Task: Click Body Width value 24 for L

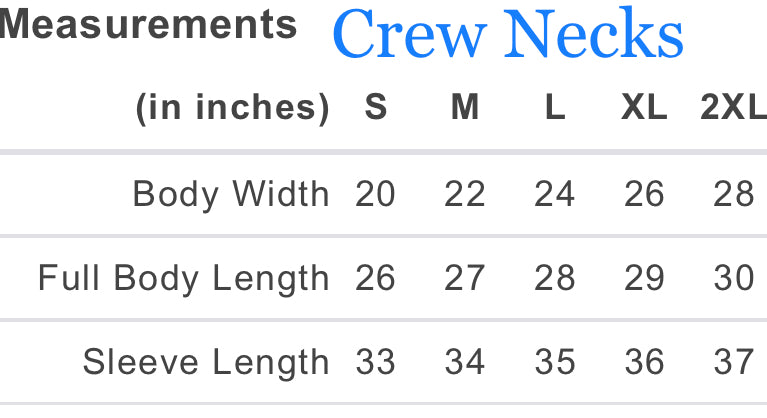Action: click(555, 193)
